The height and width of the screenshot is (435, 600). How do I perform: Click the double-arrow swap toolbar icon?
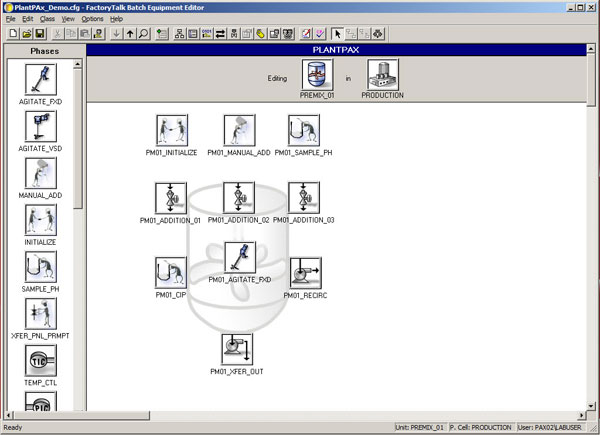[x=220, y=34]
